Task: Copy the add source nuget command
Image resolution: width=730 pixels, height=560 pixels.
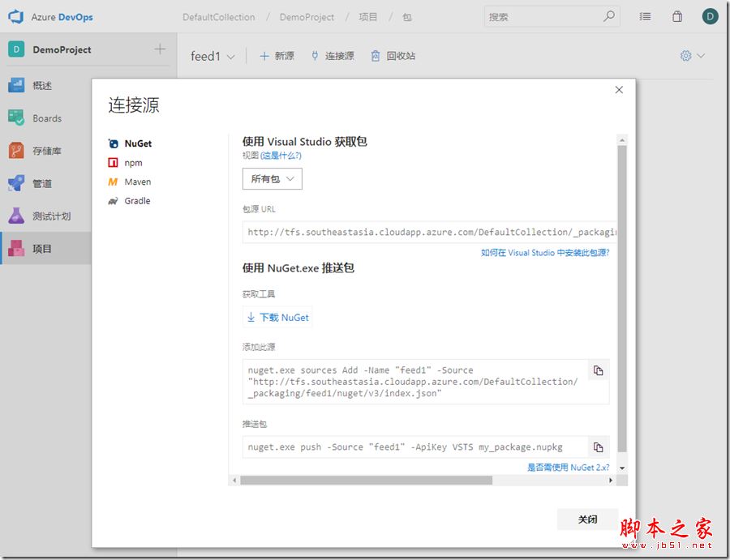Action: click(x=599, y=370)
